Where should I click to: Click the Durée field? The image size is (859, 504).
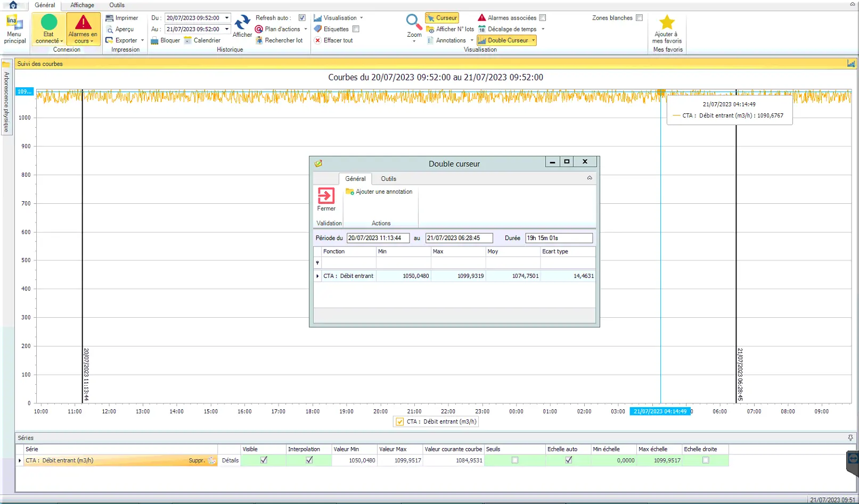[x=559, y=238]
